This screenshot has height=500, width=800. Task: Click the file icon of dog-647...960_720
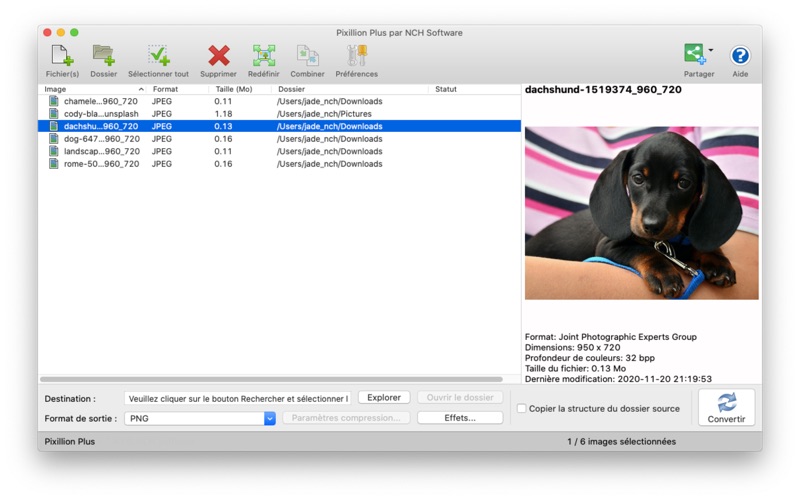point(54,139)
